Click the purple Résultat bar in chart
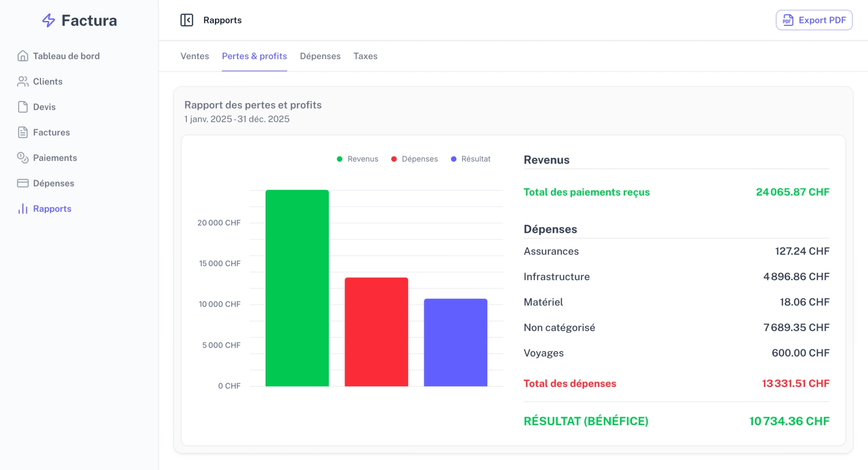 455,343
